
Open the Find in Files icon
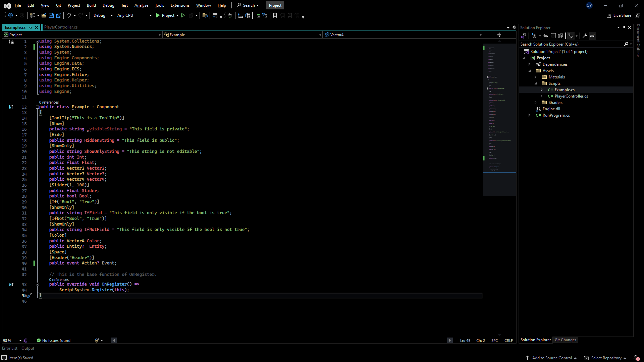tap(205, 15)
